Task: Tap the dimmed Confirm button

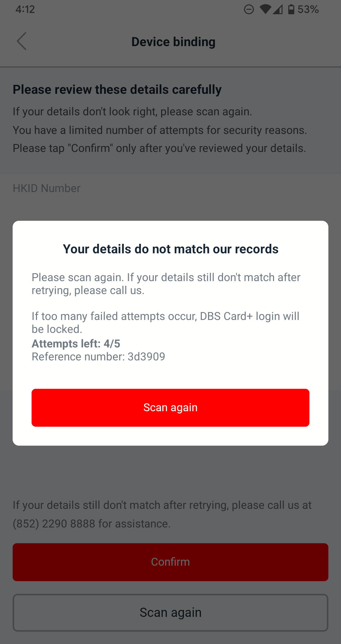Action: (x=170, y=562)
